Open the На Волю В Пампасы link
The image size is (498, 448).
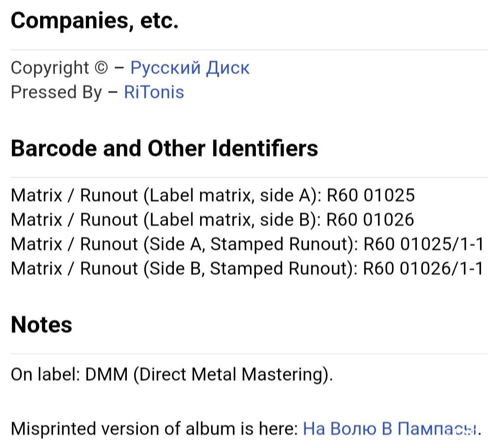click(390, 429)
